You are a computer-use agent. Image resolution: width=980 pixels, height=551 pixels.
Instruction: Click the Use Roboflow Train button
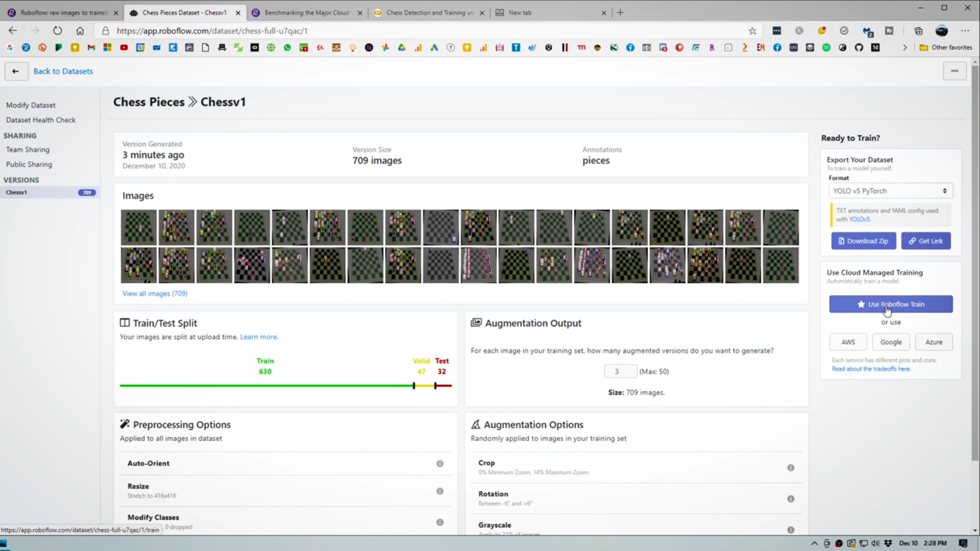pos(891,304)
